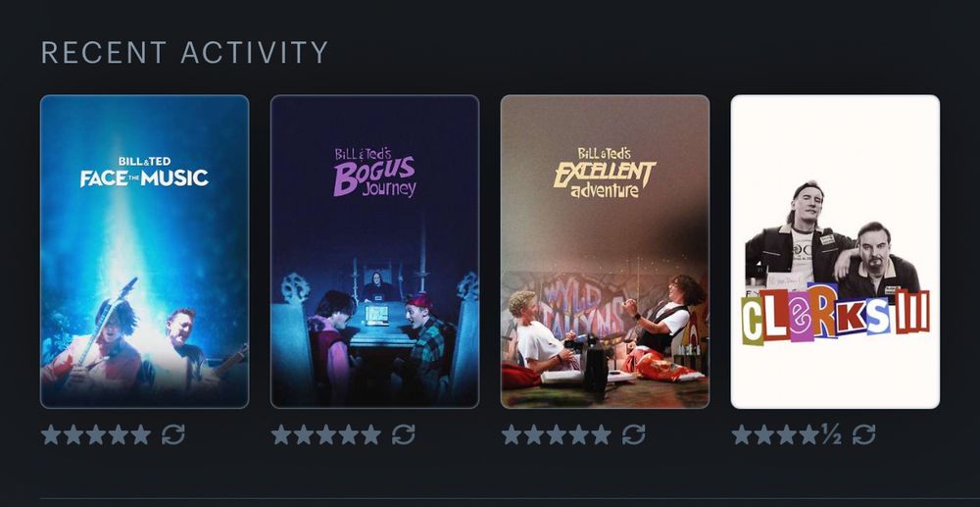Open the Bill & Ted's Excellent Adventure poster
Screen dimensions: 980x507
pyautogui.click(x=605, y=251)
